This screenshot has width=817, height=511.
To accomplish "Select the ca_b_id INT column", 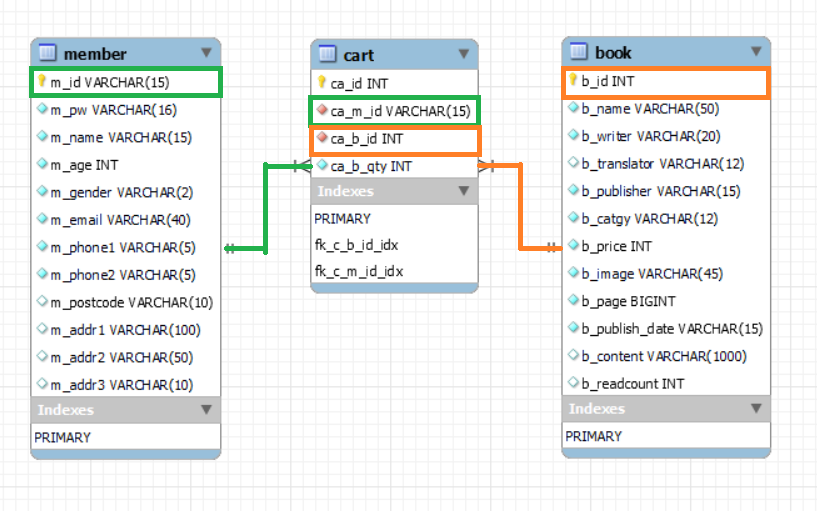I will tap(394, 139).
